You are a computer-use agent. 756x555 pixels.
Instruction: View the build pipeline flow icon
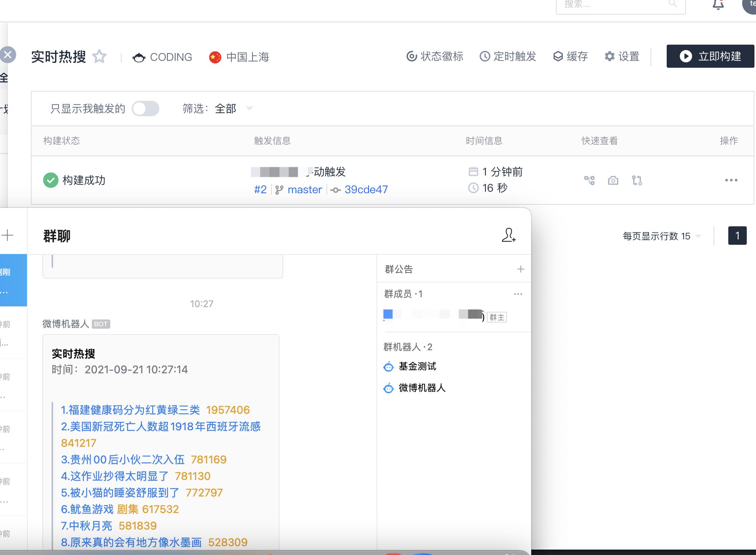[589, 180]
